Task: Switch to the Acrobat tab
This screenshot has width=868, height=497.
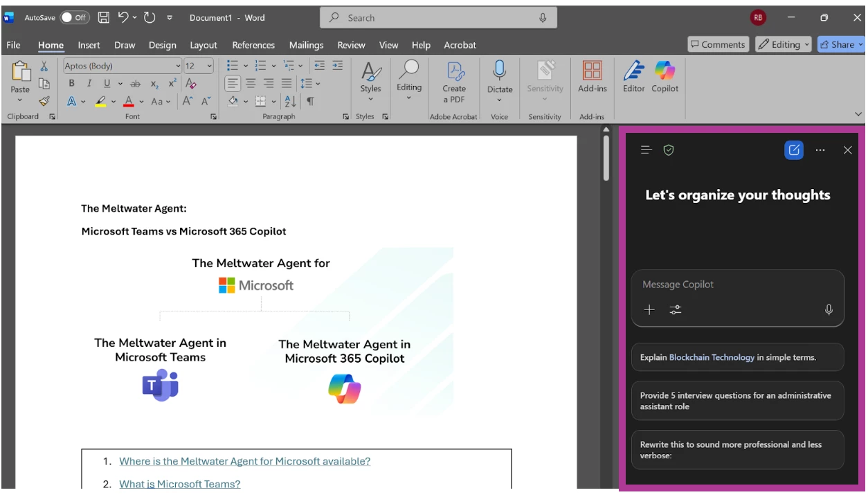Action: pyautogui.click(x=460, y=45)
